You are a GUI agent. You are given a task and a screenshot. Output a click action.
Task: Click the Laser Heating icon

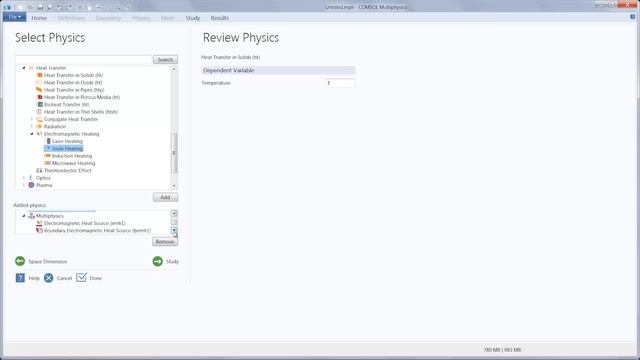click(48, 141)
